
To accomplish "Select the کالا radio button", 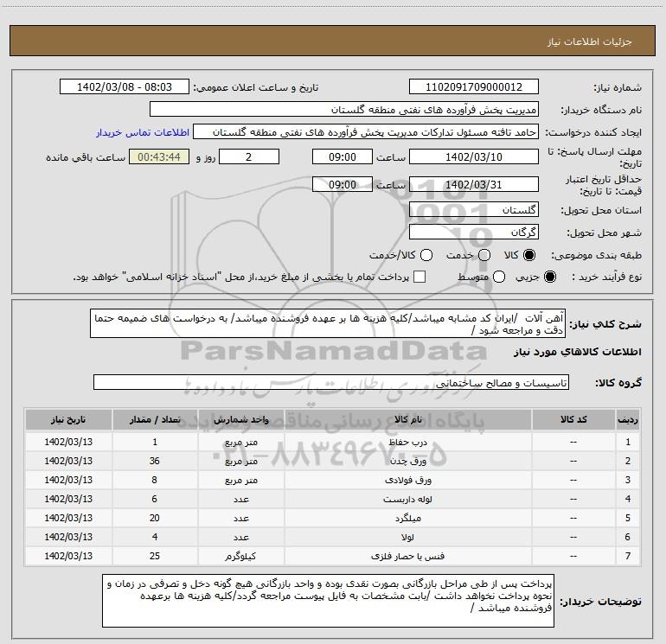I will (529, 255).
